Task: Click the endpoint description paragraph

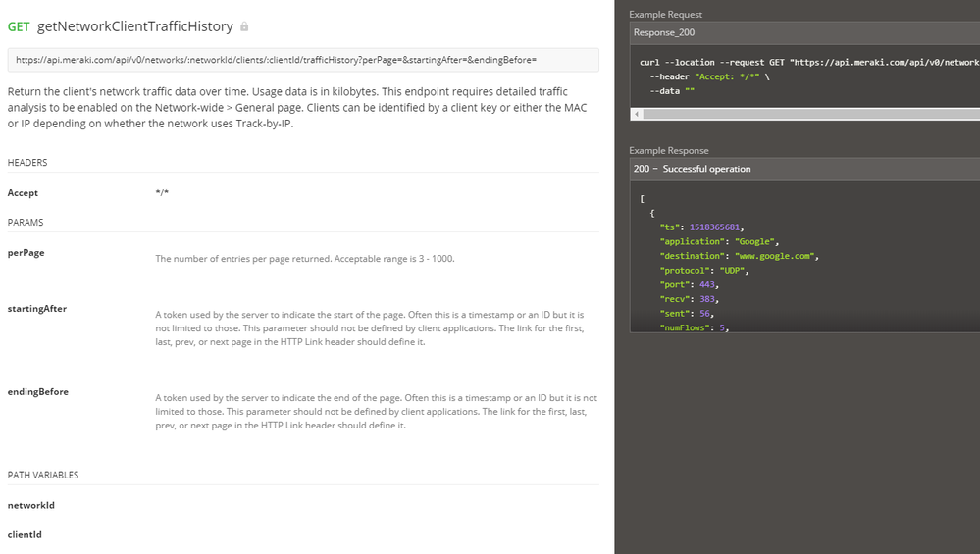Action: (x=297, y=108)
